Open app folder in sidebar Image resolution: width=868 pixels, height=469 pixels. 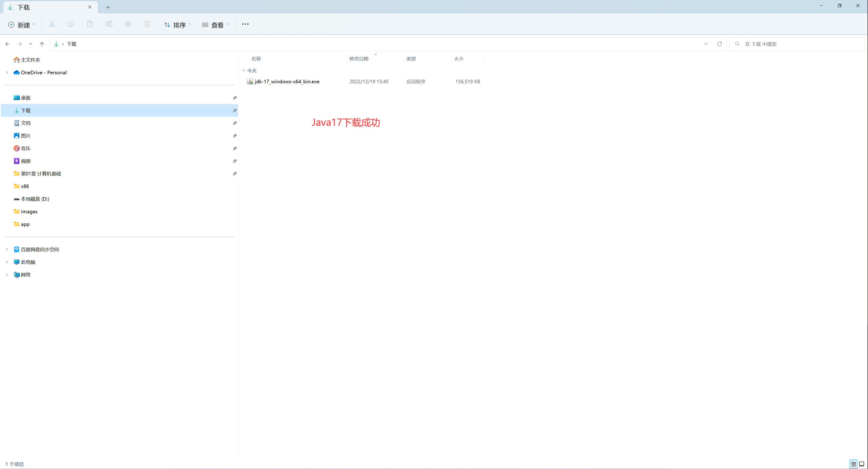[21, 224]
